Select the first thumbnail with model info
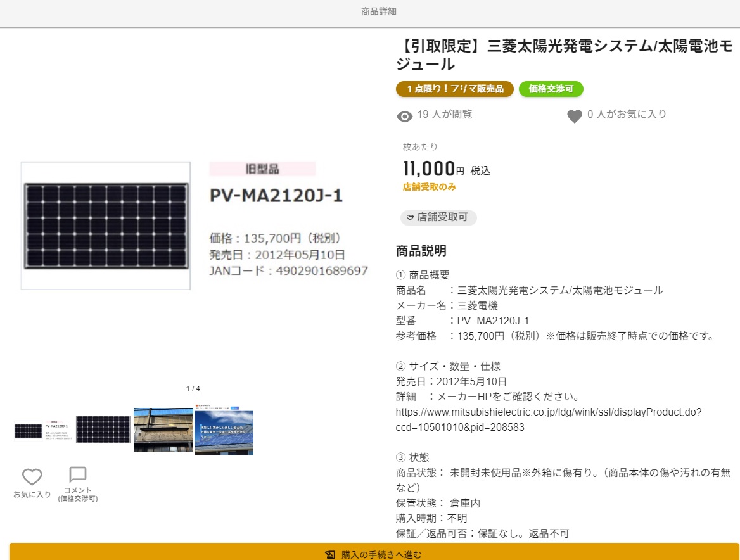The height and width of the screenshot is (560, 740). tap(42, 430)
